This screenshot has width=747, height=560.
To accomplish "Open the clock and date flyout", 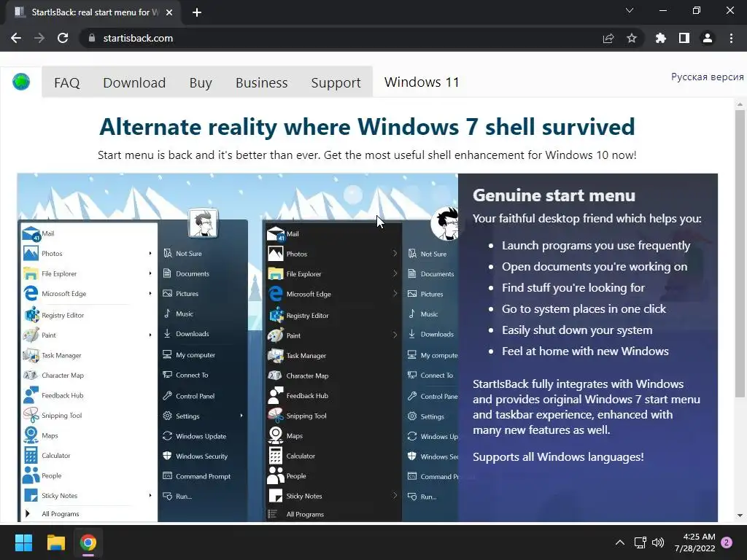I will pos(695,542).
